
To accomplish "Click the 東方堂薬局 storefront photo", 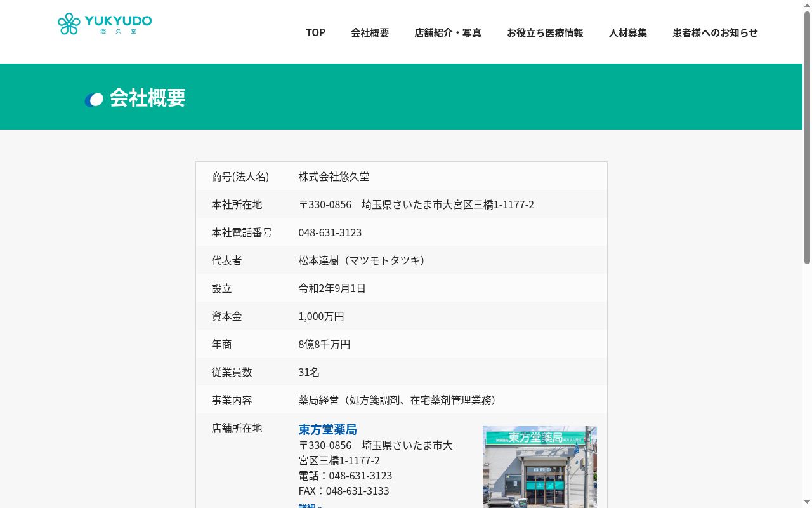I will pyautogui.click(x=540, y=467).
